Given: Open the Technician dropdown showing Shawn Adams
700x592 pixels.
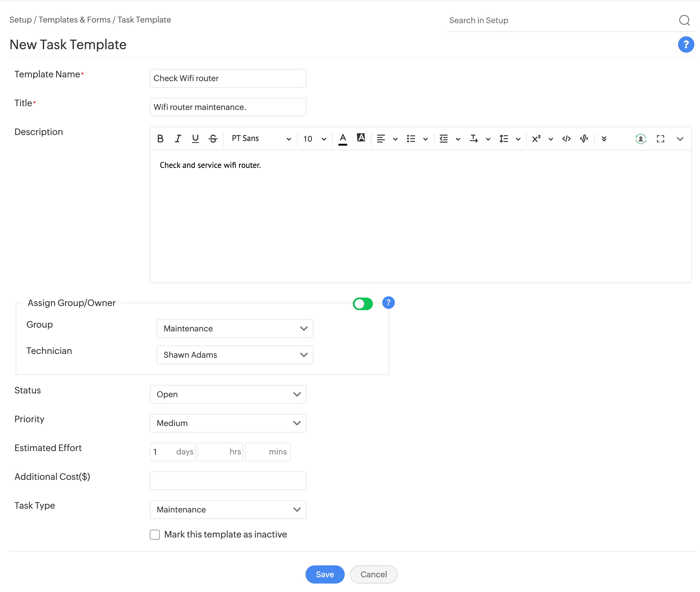Looking at the screenshot, I should pos(235,355).
